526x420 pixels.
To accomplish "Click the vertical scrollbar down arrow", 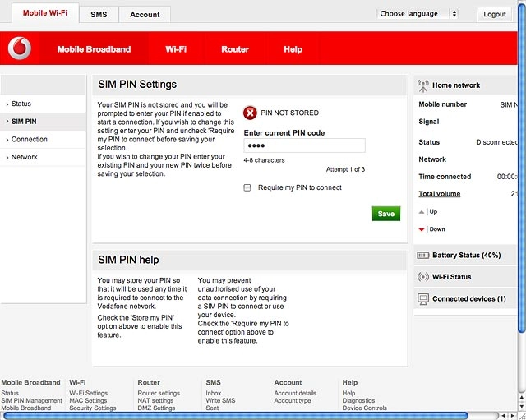I will click(522, 407).
